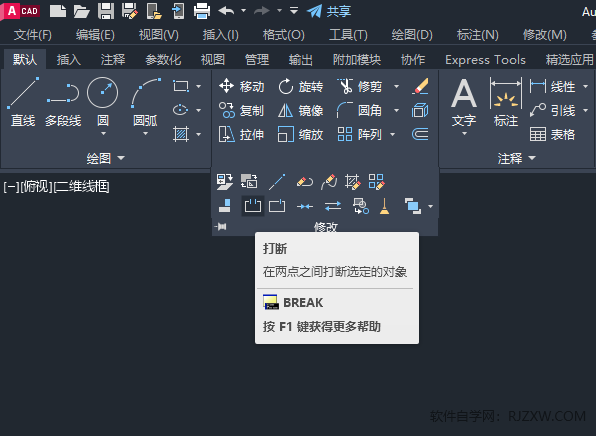
Task: Select the 修剪 (Trim) tool
Action: [360, 86]
